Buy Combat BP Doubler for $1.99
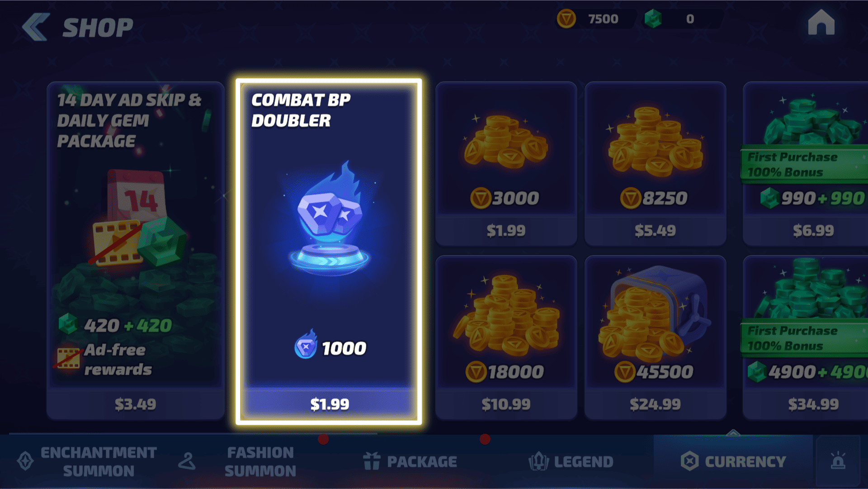Screen dimensions: 868x489 tap(329, 404)
